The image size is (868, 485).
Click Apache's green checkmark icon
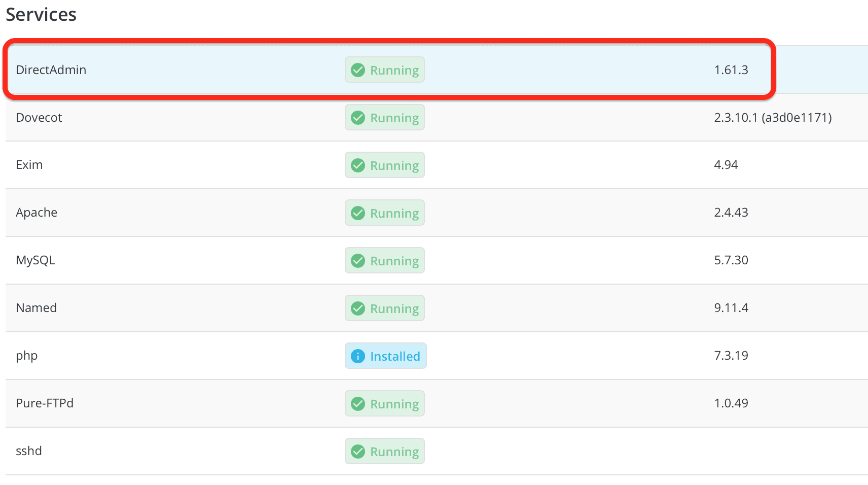point(358,213)
